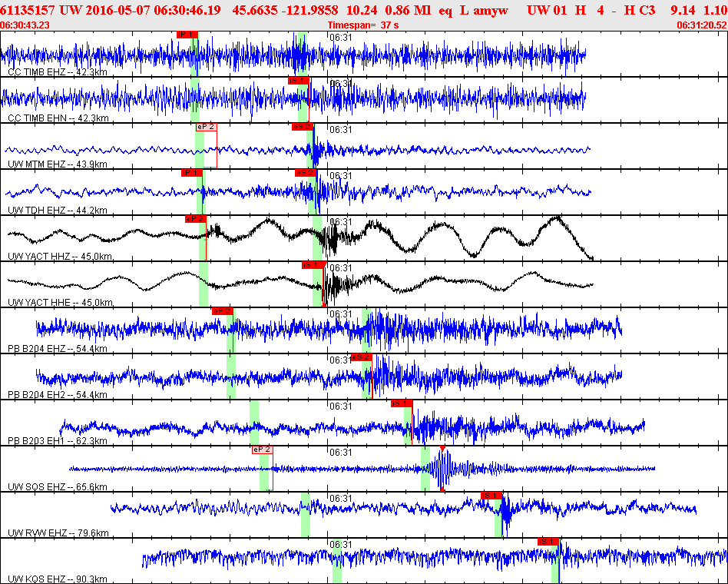
Task: Click the channel label 'UW KOS EHZ -- 90.3km'
Action: click(x=58, y=579)
